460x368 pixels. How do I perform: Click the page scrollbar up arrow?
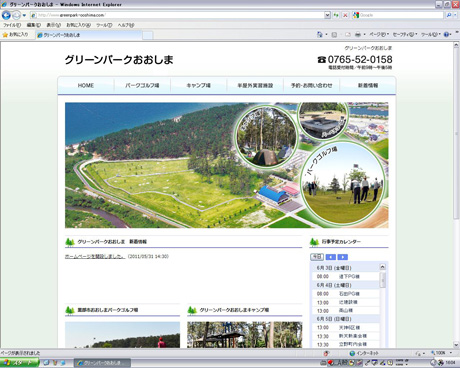point(456,45)
